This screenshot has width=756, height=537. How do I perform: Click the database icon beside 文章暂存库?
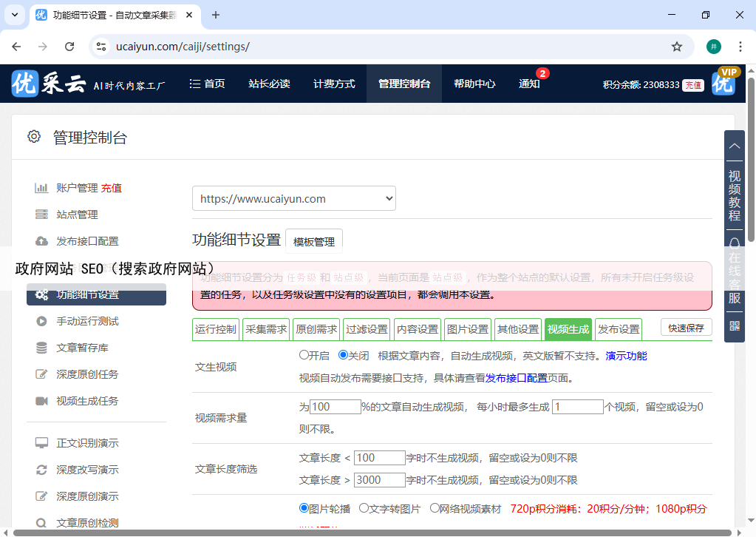(41, 348)
